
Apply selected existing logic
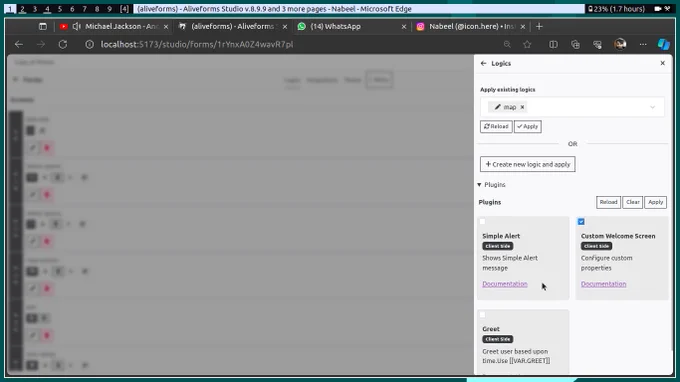[527, 127]
